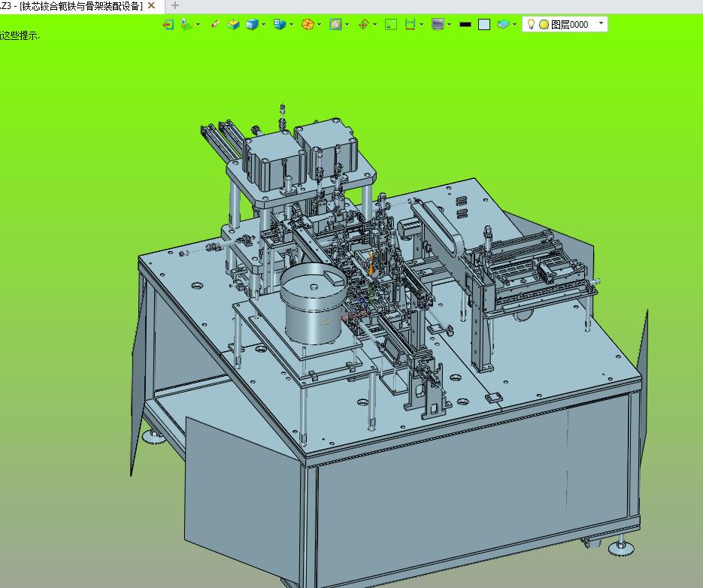Pick the black line color swatch
This screenshot has height=588, width=703.
coord(465,24)
